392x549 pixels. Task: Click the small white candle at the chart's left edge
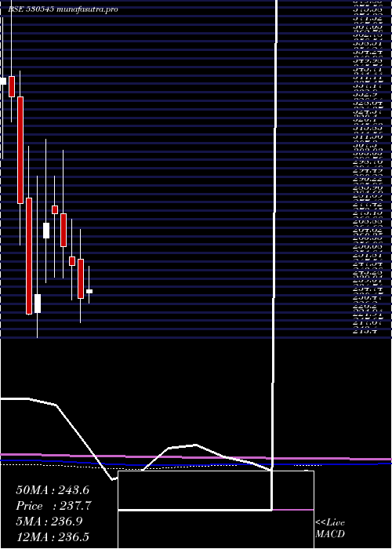(3, 82)
